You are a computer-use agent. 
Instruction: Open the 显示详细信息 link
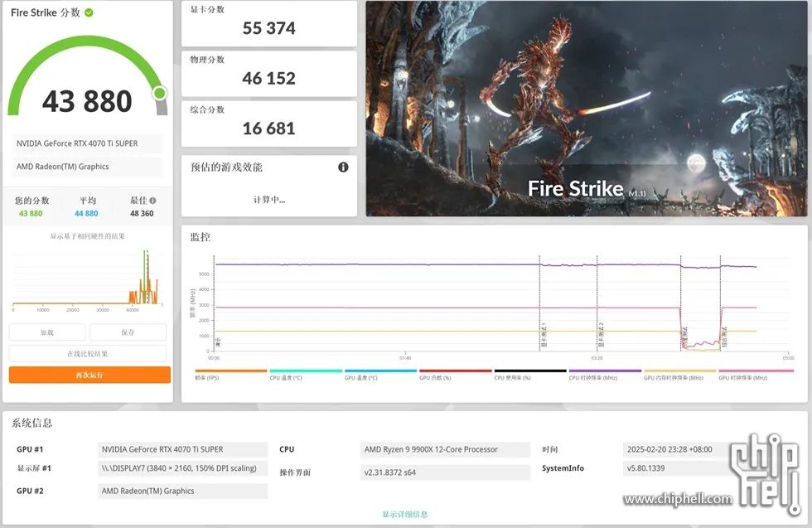[405, 514]
